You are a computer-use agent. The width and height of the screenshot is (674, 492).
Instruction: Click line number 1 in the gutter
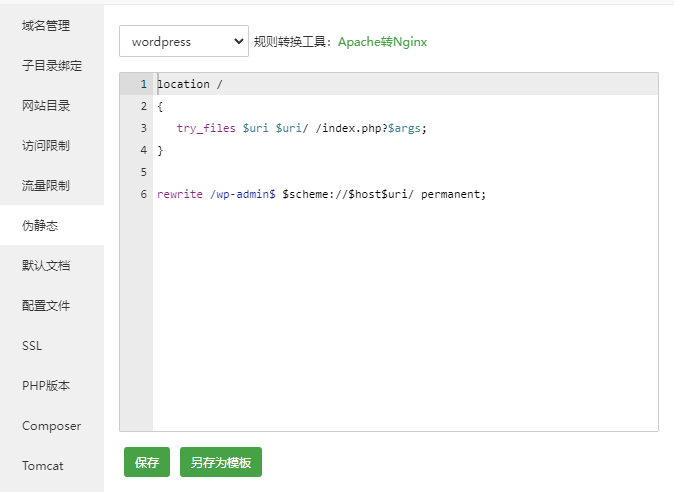coord(143,84)
